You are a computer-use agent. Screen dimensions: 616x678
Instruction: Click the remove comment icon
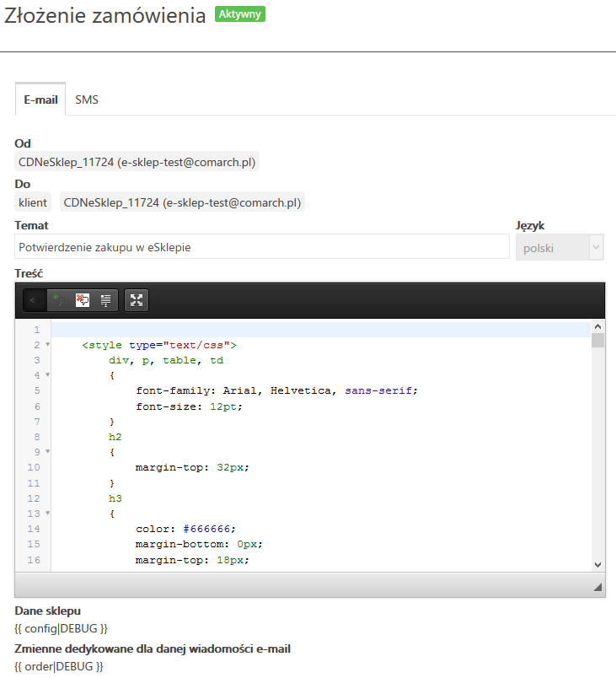coord(82,300)
